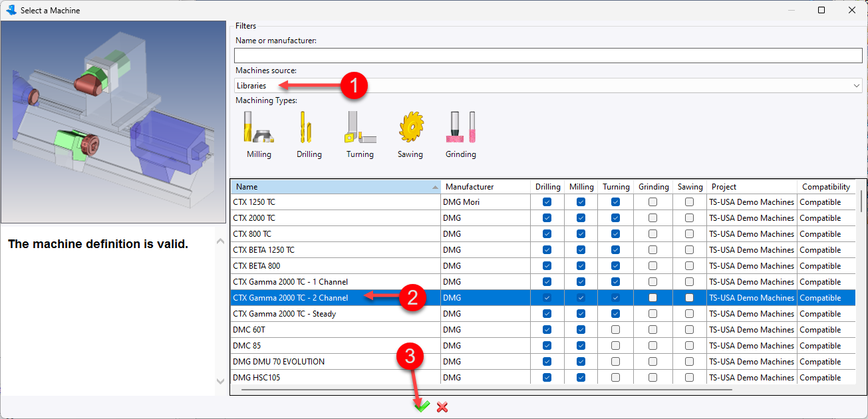This screenshot has height=419, width=868.
Task: Sort by the Milling column header
Action: (581, 187)
